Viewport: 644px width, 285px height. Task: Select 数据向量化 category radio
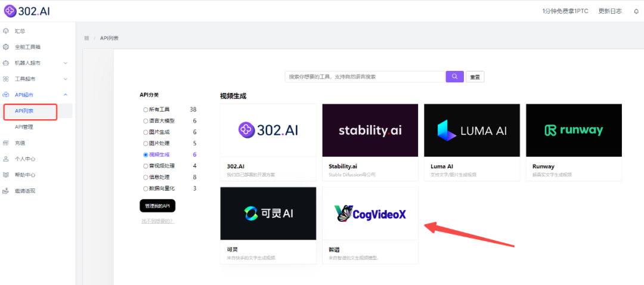145,188
